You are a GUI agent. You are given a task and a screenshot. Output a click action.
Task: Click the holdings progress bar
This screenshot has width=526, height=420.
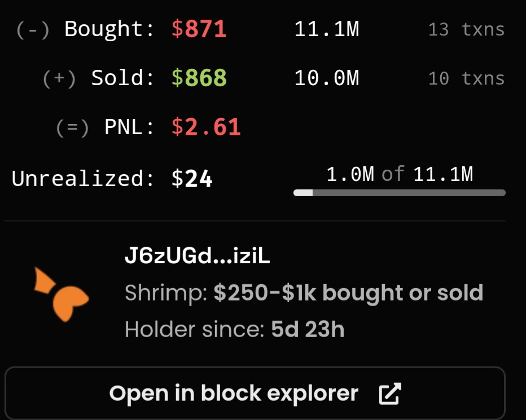pos(399,193)
